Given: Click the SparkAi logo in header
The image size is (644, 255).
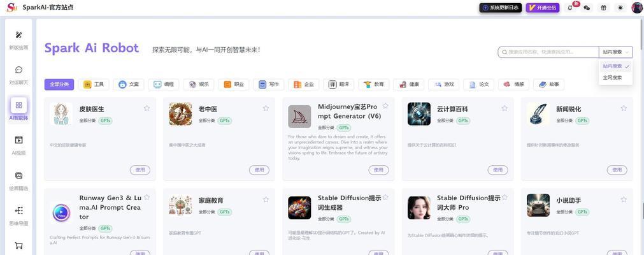Looking at the screenshot, I should (12, 8).
